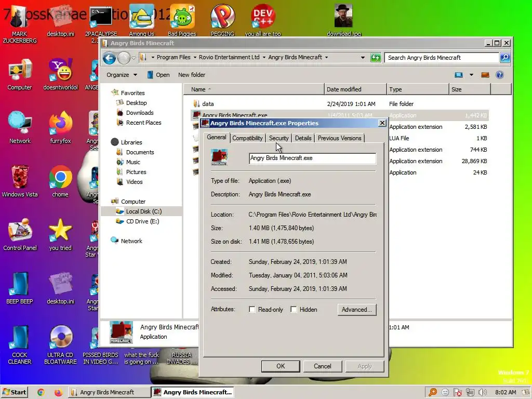The image size is (532, 399).
Task: Click the magnifier icon in system tray
Action: point(433,392)
